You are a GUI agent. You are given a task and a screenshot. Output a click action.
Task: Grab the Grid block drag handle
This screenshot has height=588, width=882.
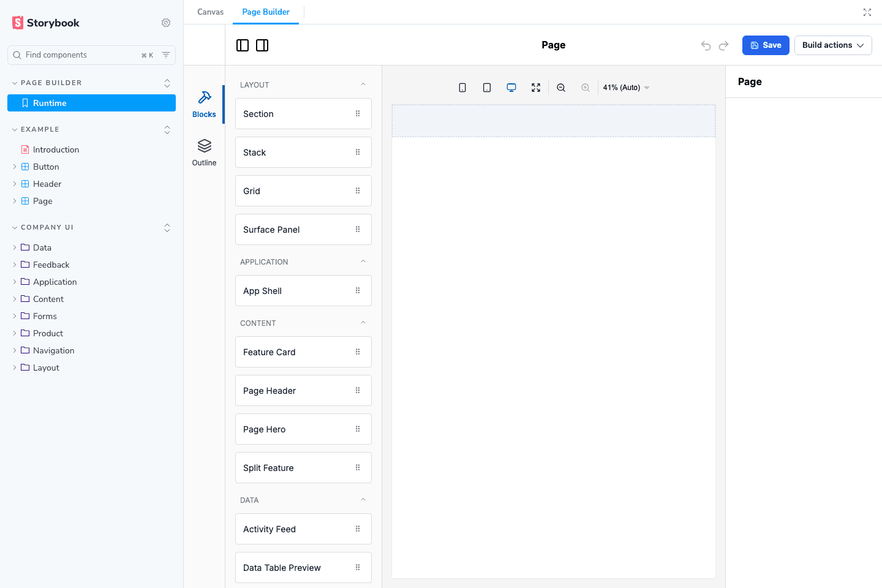pyautogui.click(x=358, y=190)
